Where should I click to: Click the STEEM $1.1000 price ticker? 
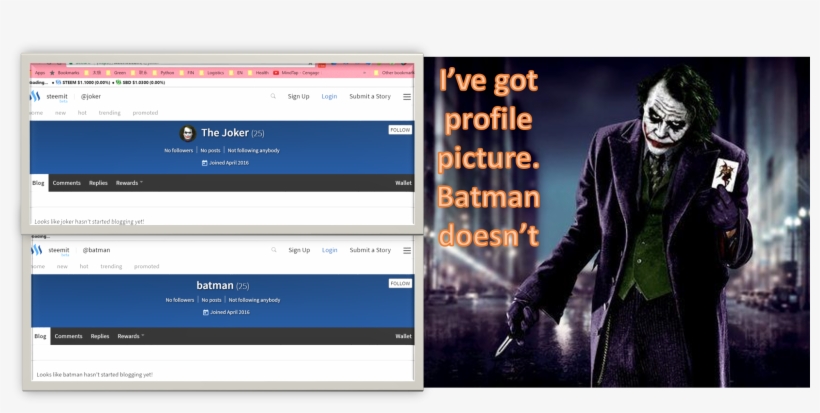point(81,83)
